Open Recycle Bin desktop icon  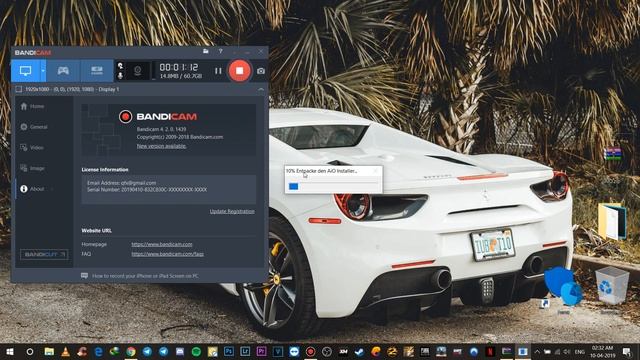click(x=611, y=286)
